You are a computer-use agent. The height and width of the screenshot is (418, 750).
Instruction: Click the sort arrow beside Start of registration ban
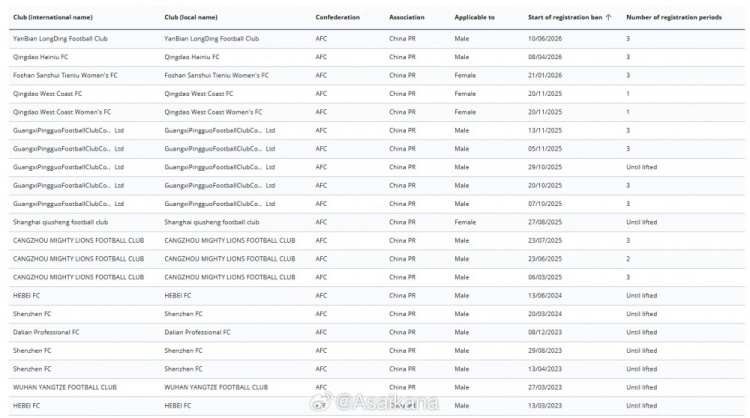[608, 17]
